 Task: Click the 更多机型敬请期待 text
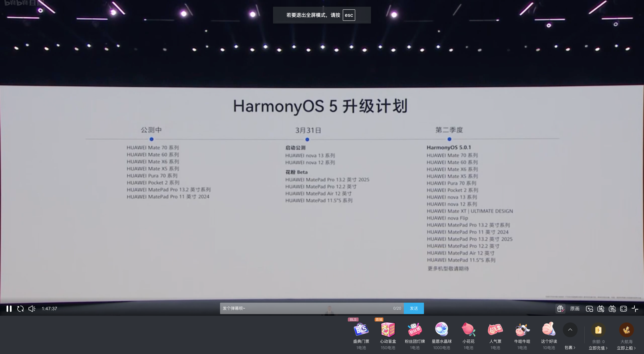448,268
